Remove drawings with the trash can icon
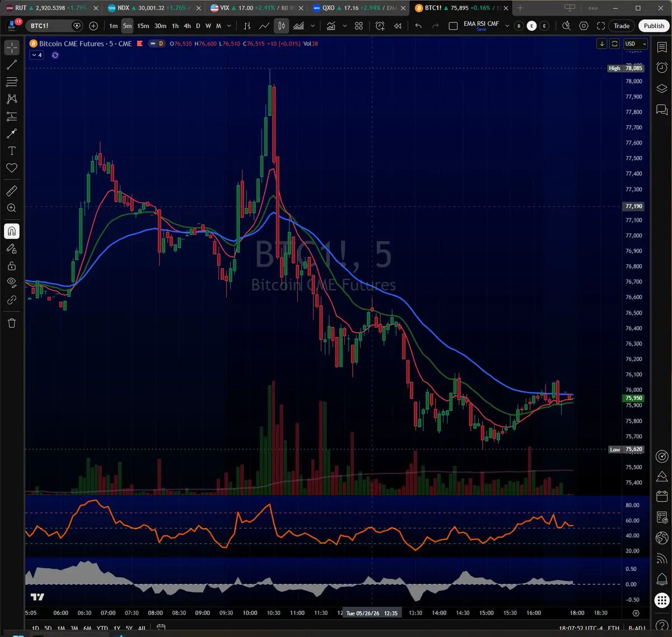 click(x=12, y=323)
